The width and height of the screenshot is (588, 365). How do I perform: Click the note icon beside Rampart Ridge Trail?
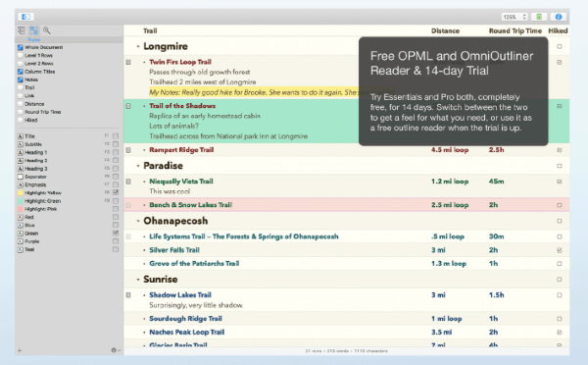(x=128, y=150)
